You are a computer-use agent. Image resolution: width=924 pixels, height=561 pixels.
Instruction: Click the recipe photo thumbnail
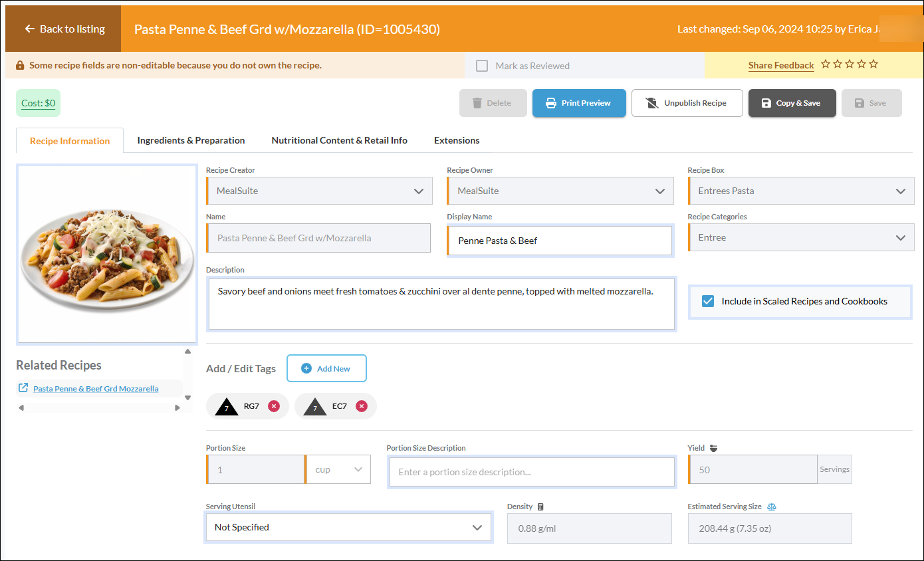click(x=107, y=254)
